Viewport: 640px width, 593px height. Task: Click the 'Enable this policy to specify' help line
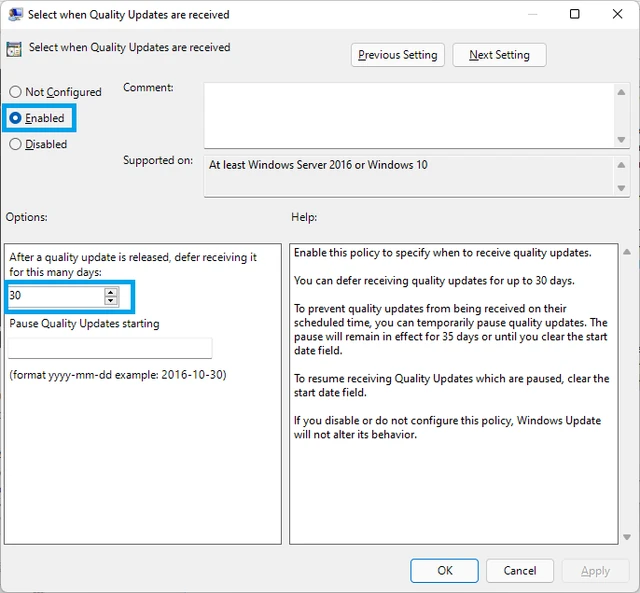tap(442, 253)
